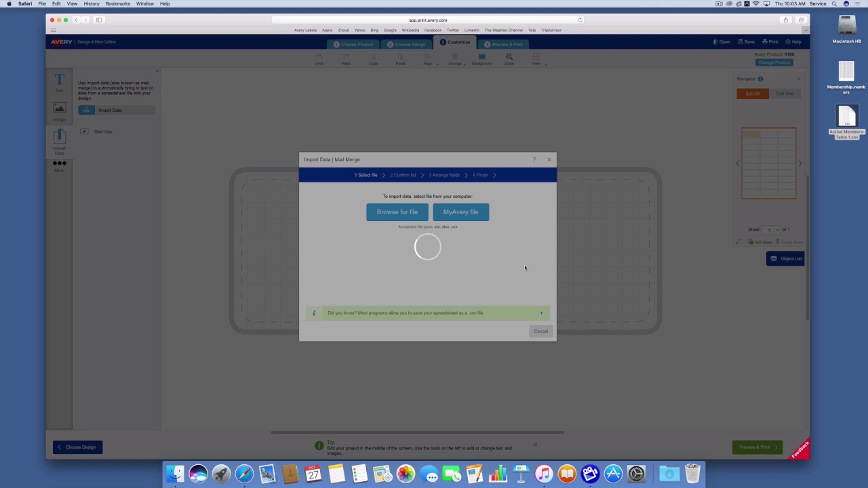This screenshot has width=868, height=488.
Task: Go to Choose Product step tab
Action: click(x=353, y=44)
